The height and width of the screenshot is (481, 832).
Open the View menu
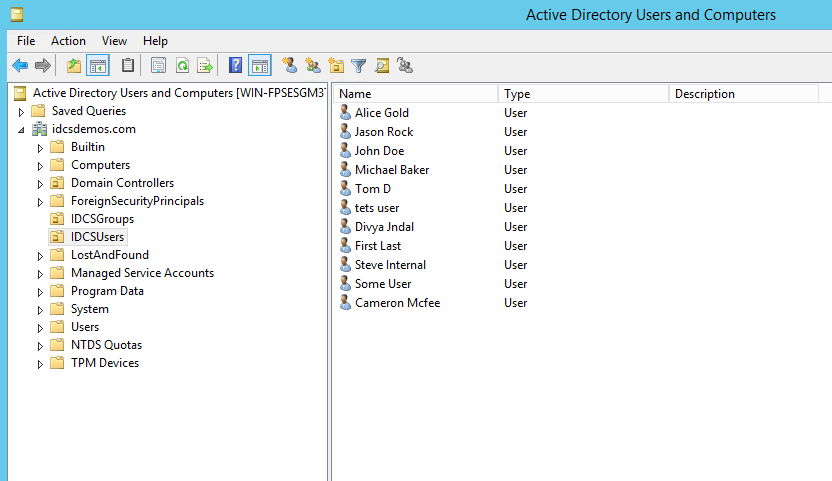114,41
